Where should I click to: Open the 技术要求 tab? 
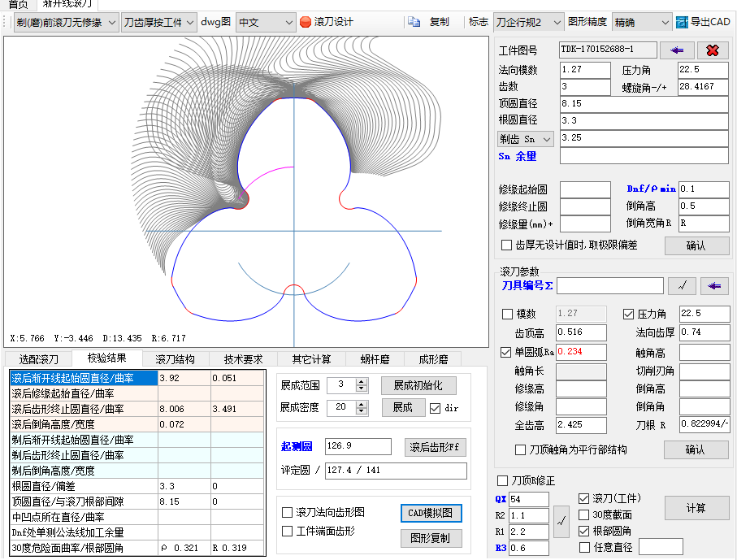(x=244, y=359)
